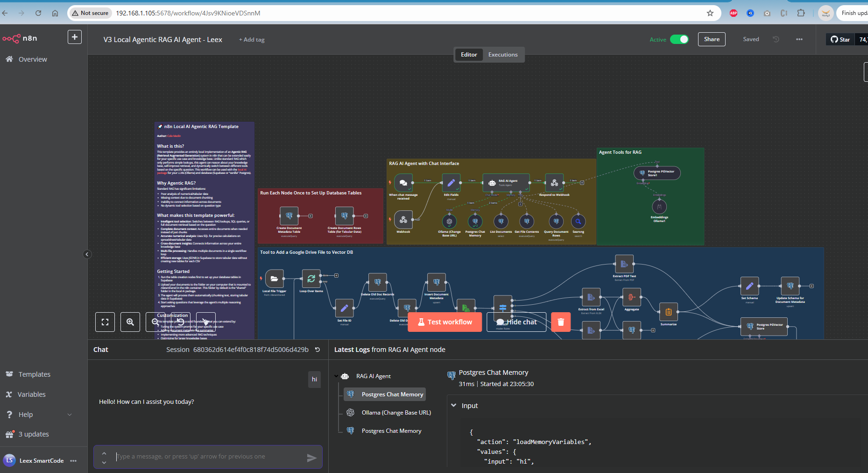This screenshot has height=473, width=868.
Task: Open Variables in the sidebar
Action: (x=31, y=394)
